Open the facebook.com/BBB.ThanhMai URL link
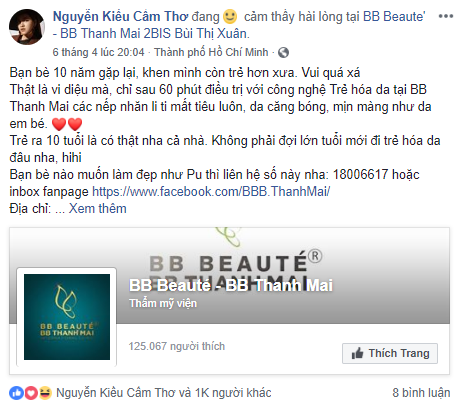The height and width of the screenshot is (408, 459). (211, 192)
